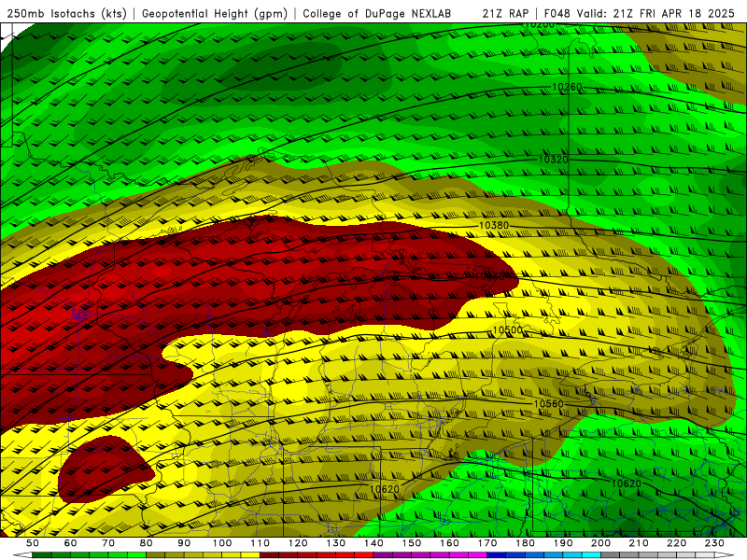Click the 210 value on the color scale
Image resolution: width=747 pixels, height=560 pixels.
(639, 543)
